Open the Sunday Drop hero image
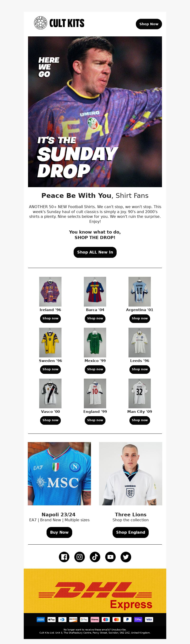Image resolution: width=190 pixels, height=644 pixels. coord(95,112)
